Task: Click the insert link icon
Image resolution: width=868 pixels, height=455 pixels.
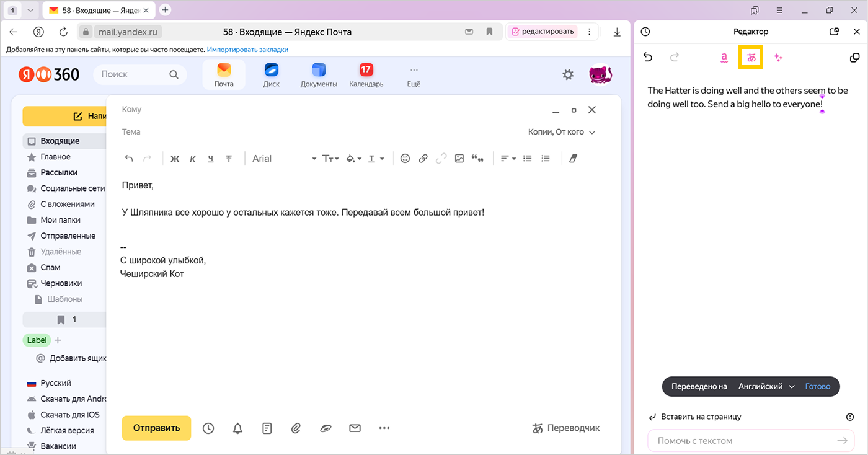Action: click(423, 159)
